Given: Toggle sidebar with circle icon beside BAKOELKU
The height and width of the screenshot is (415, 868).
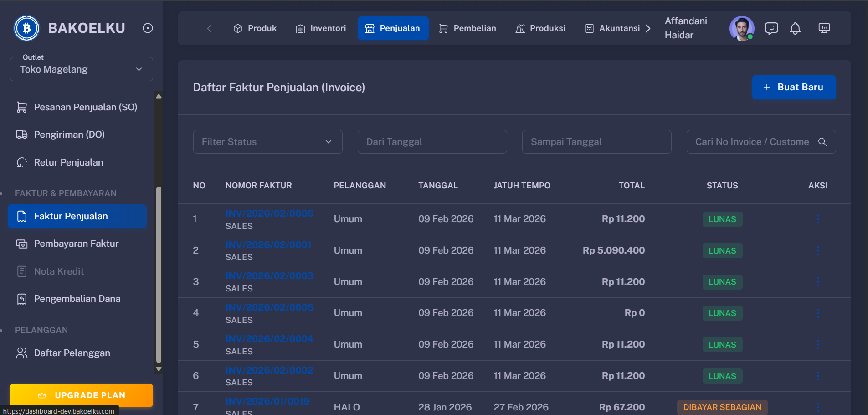Looking at the screenshot, I should click(148, 28).
